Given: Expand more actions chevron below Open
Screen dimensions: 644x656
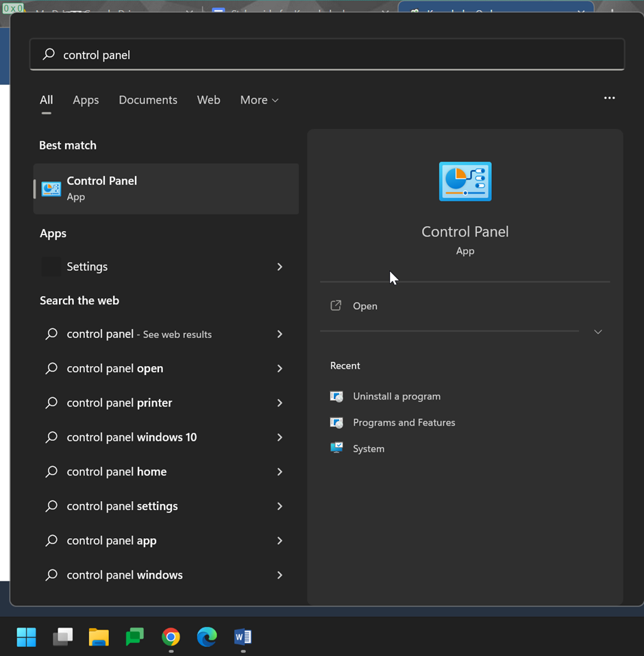Looking at the screenshot, I should pyautogui.click(x=597, y=332).
